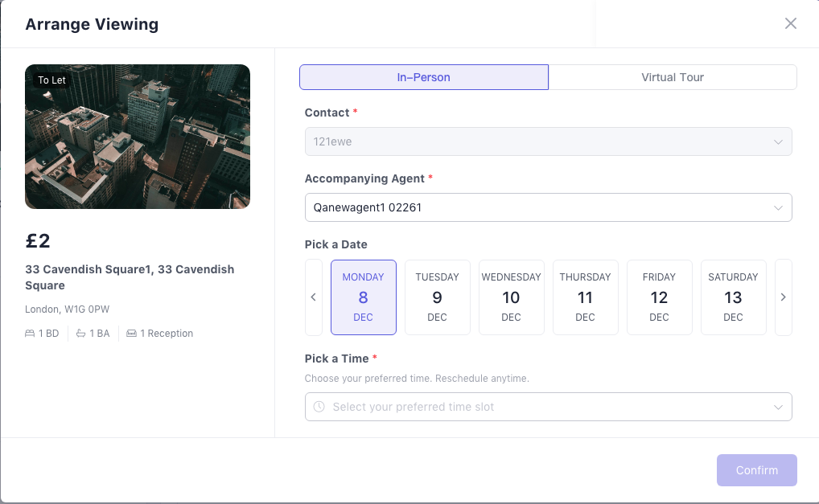The width and height of the screenshot is (819, 504).
Task: Show next dates with right arrow
Action: coord(783,297)
